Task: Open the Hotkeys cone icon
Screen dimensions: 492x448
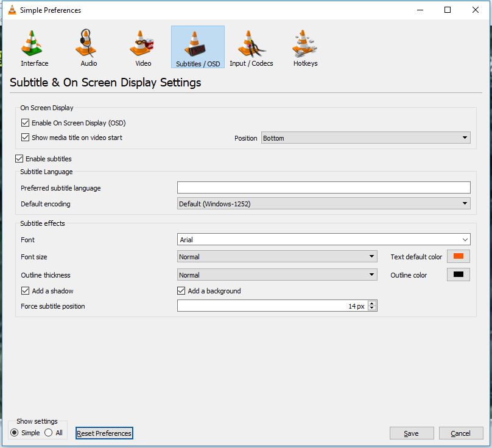Action: (x=304, y=44)
